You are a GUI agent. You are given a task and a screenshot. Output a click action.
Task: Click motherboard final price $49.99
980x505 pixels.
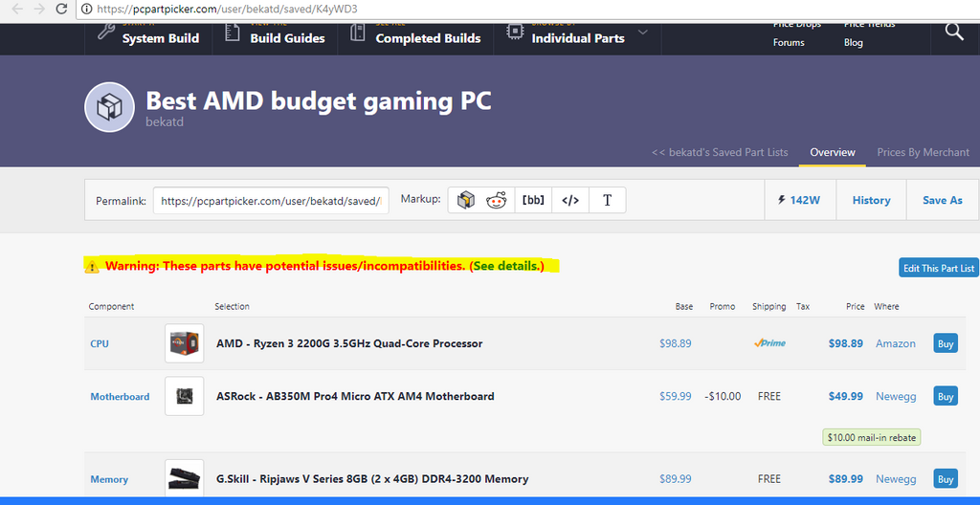846,396
